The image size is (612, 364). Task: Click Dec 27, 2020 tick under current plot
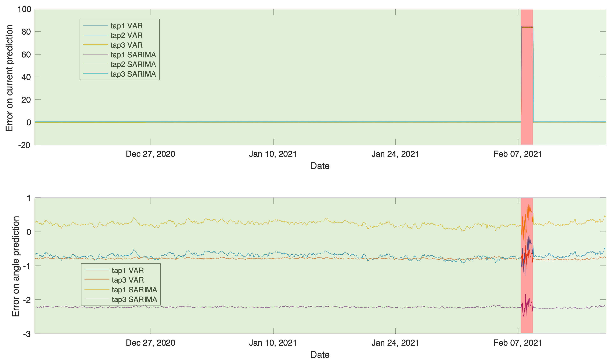(150, 154)
